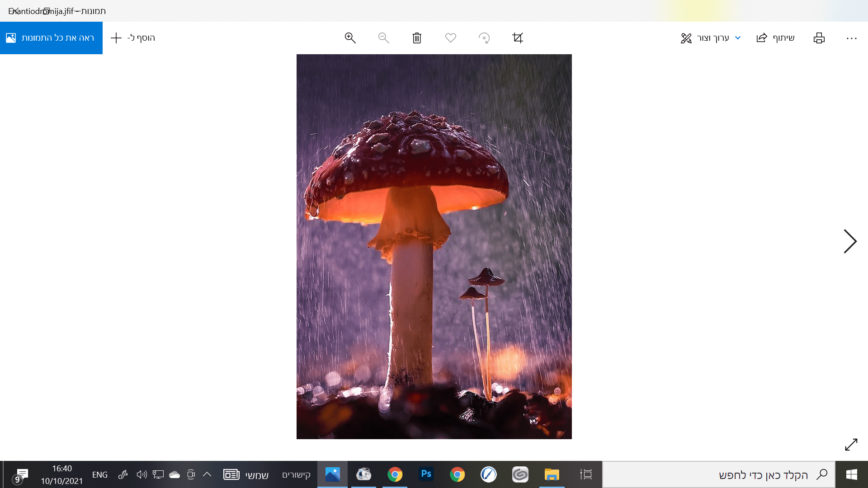Image resolution: width=868 pixels, height=488 pixels.
Task: Click the zoom out magnifier icon
Action: tap(383, 38)
